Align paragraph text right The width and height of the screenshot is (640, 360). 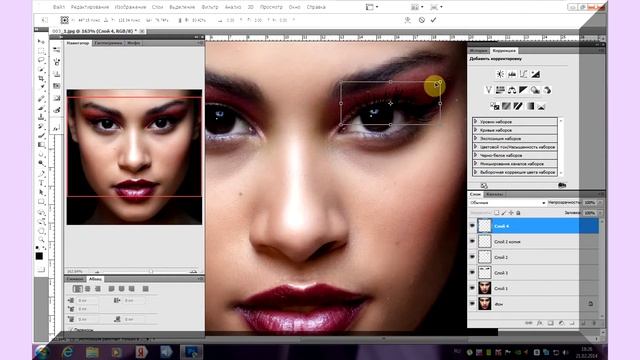(x=98, y=289)
